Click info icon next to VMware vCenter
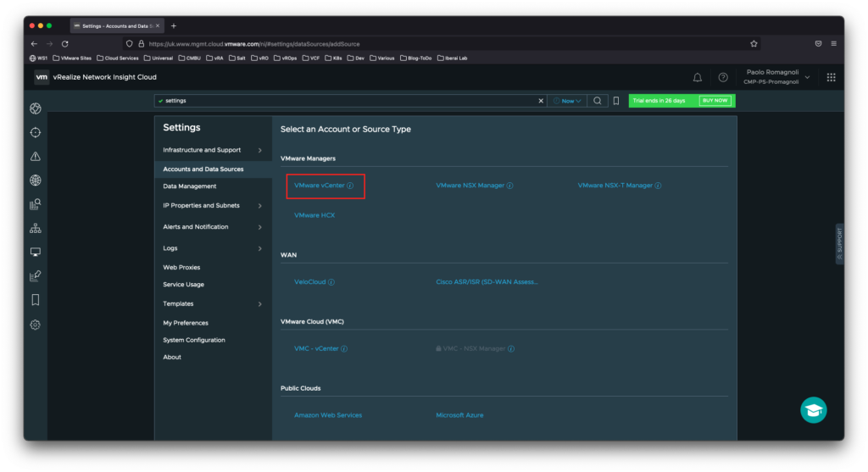 pos(350,186)
